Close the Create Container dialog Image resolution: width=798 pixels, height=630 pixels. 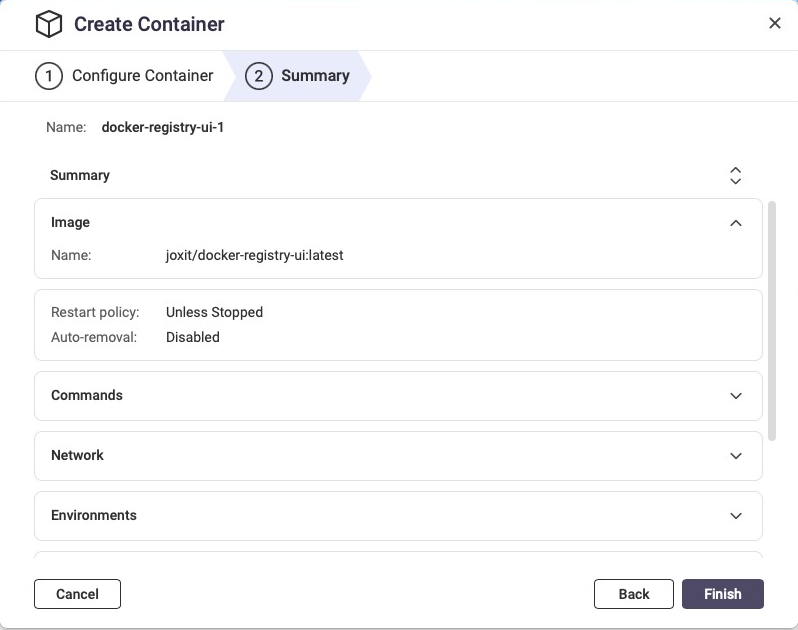point(774,24)
